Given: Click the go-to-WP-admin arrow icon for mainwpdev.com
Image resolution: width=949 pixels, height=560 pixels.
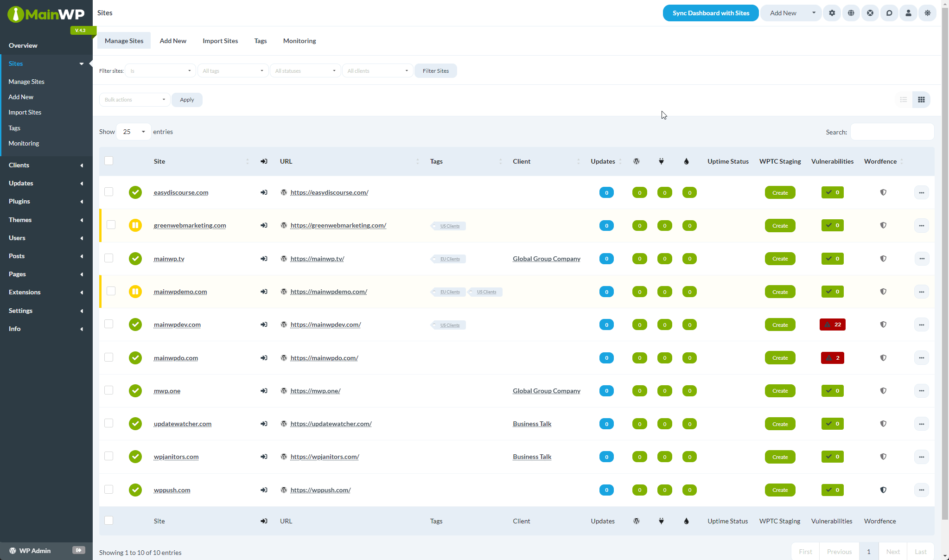Looking at the screenshot, I should click(x=263, y=325).
